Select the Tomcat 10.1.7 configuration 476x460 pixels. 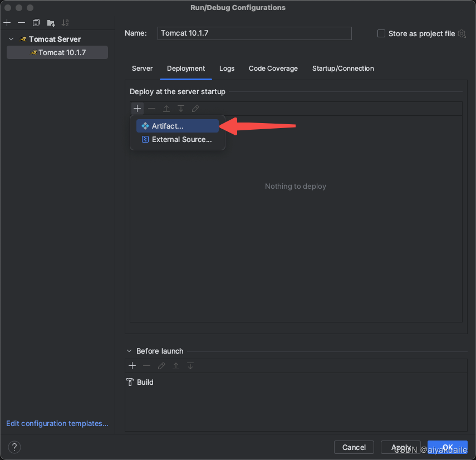(x=57, y=52)
